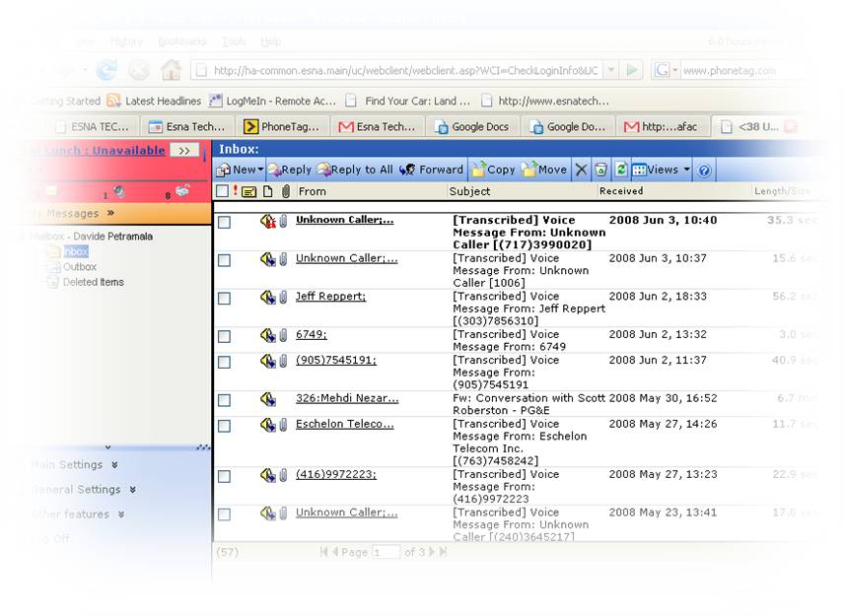The image size is (845, 616).
Task: Click Move message toolbar button
Action: 545,170
